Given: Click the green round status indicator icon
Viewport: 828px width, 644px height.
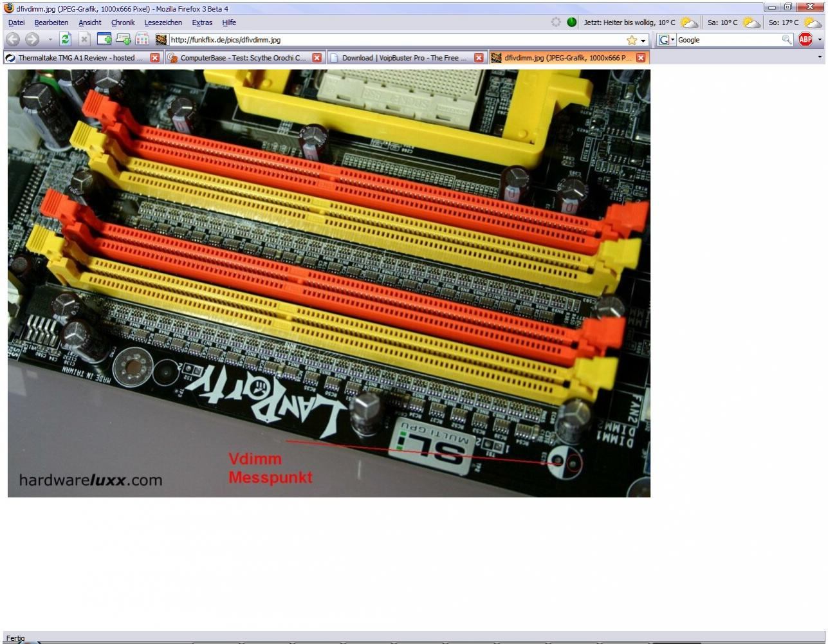Looking at the screenshot, I should tap(572, 22).
